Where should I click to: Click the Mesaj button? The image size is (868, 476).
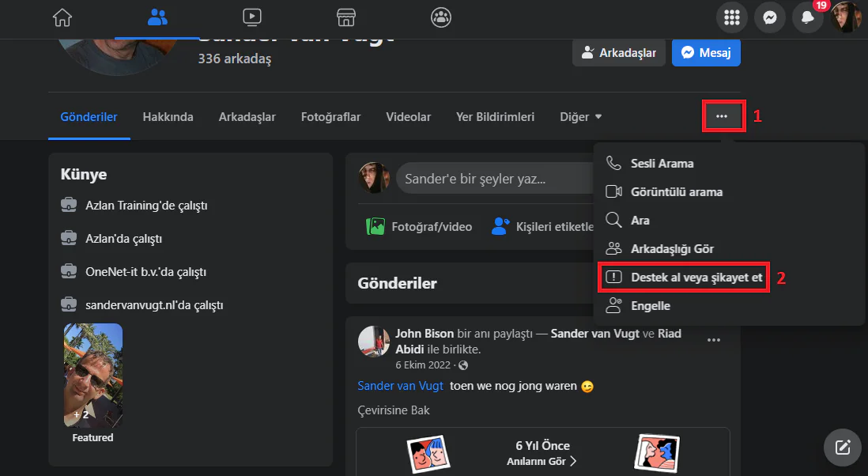(705, 52)
